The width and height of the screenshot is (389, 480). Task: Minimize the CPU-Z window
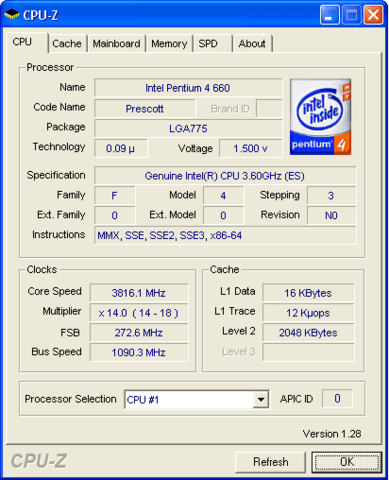click(x=330, y=15)
